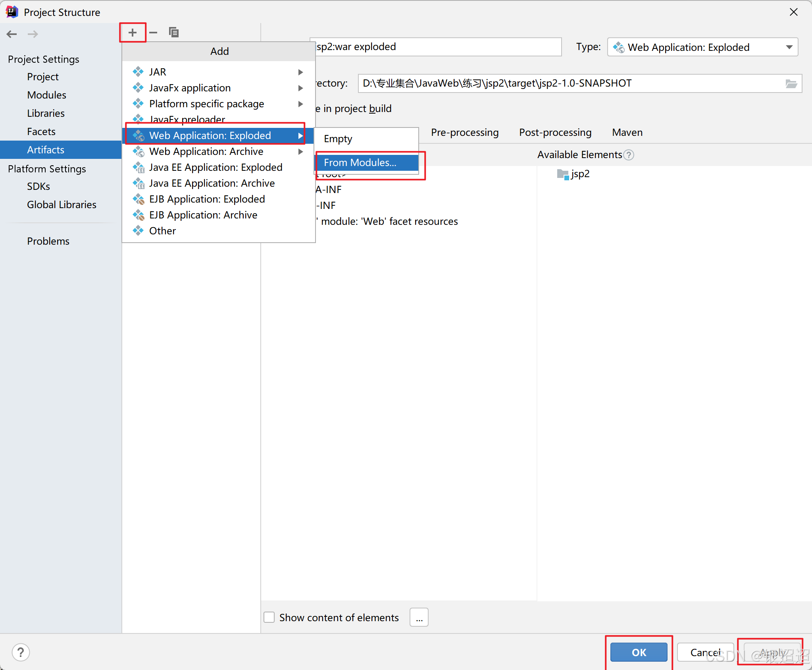Image resolution: width=812 pixels, height=670 pixels.
Task: Expand Web Application: Archive submenu
Action: (x=300, y=152)
